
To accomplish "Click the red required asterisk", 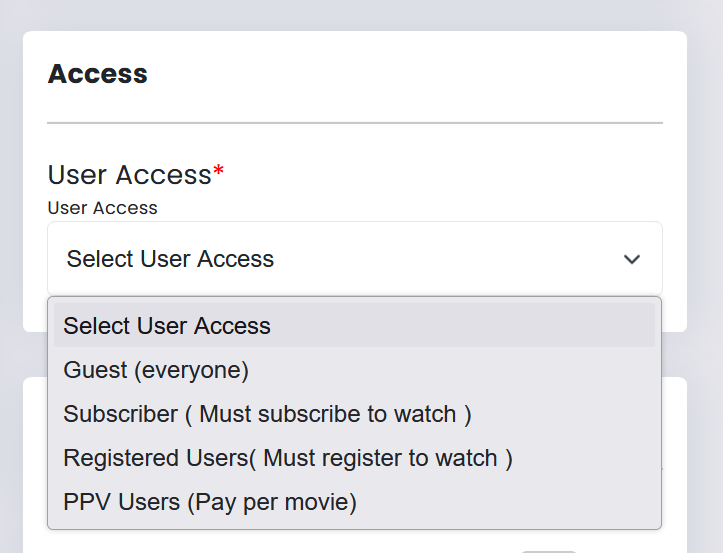I will click(218, 174).
